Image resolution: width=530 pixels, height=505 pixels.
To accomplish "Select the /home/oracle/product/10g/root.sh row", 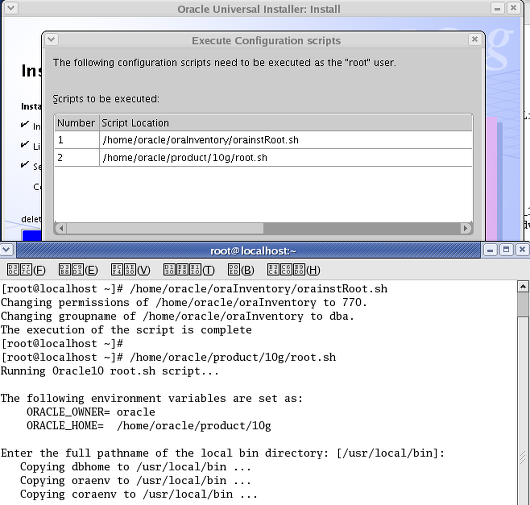I will (263, 158).
